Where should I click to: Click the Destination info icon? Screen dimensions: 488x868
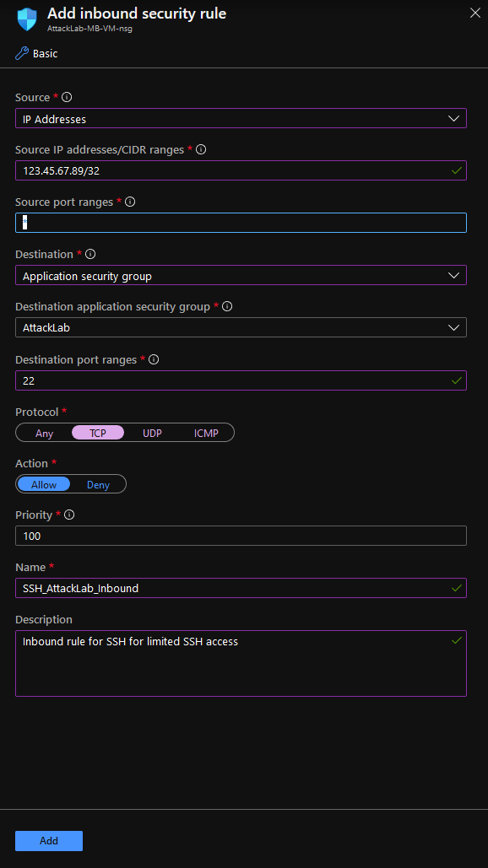90,254
